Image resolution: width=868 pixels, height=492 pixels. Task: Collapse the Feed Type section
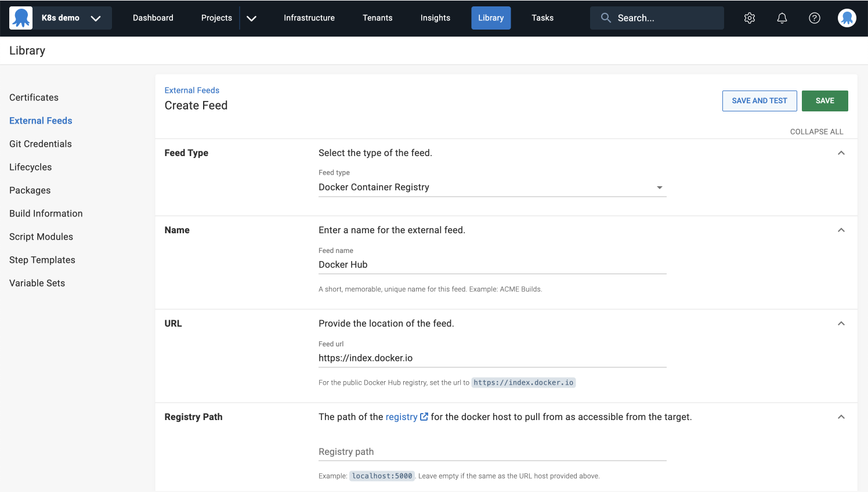pyautogui.click(x=841, y=153)
